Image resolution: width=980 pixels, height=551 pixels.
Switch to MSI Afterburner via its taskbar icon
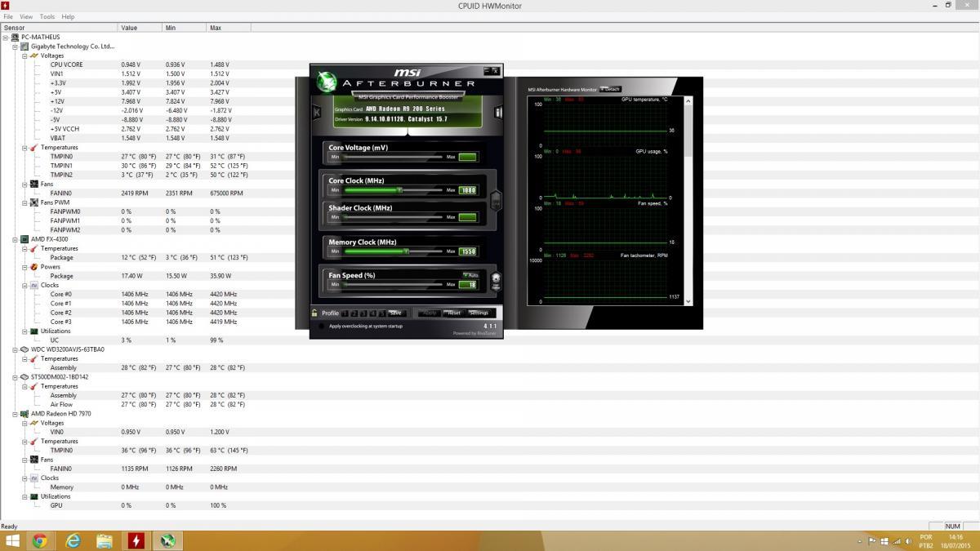168,540
